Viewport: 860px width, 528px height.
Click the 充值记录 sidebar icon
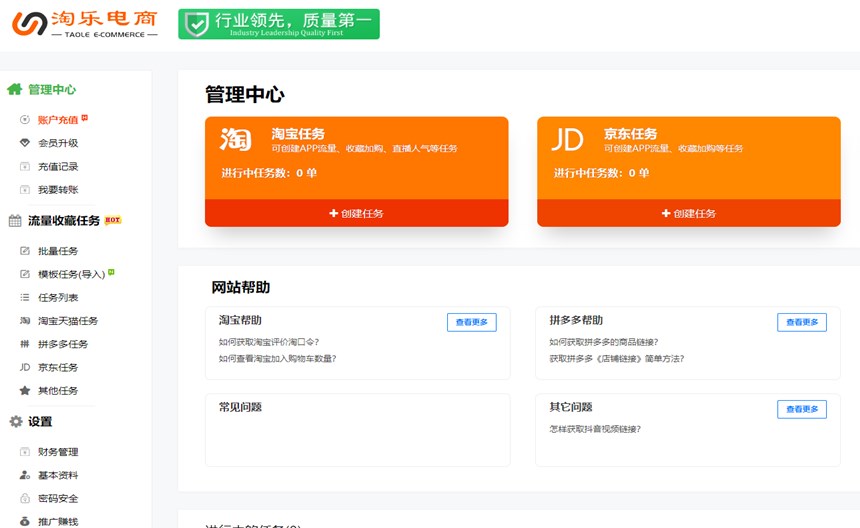pyautogui.click(x=25, y=167)
